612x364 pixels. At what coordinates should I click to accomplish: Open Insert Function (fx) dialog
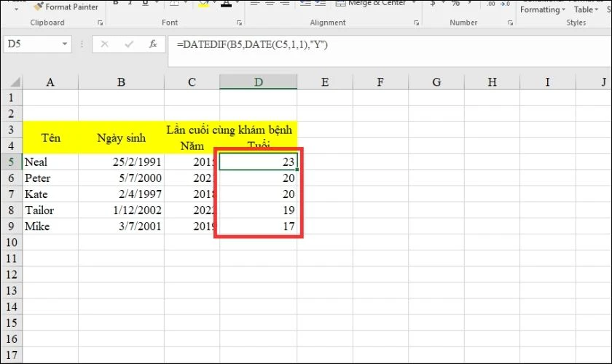[153, 44]
